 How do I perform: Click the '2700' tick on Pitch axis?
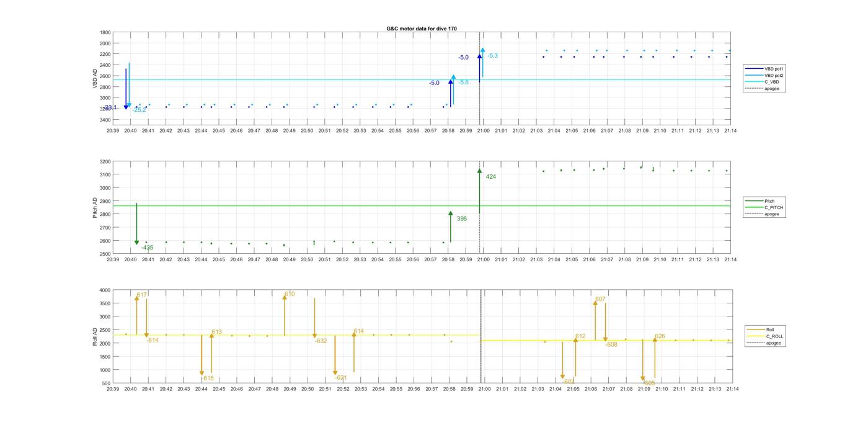[105, 228]
